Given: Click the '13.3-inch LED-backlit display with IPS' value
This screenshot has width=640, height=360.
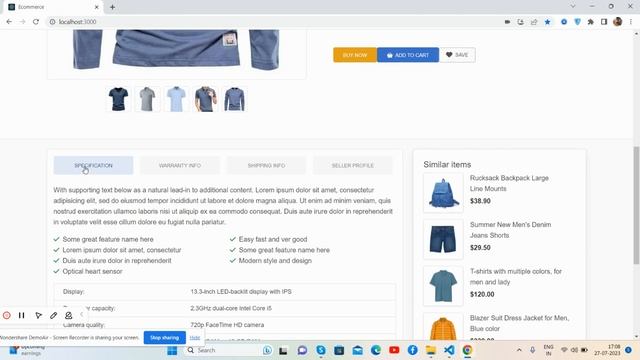Looking at the screenshot, I should [241, 291].
